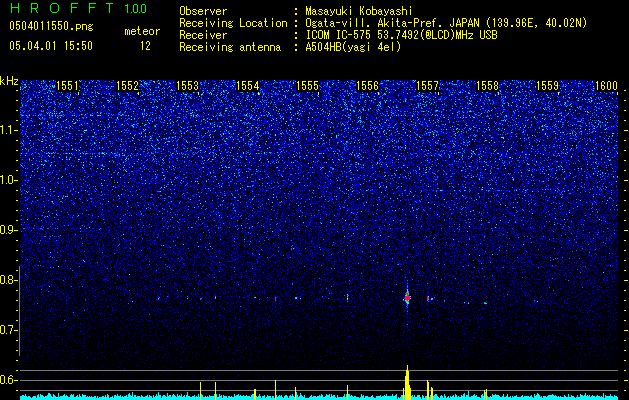Click the 1600 time marker
This screenshot has width=629, height=400.
(607, 85)
